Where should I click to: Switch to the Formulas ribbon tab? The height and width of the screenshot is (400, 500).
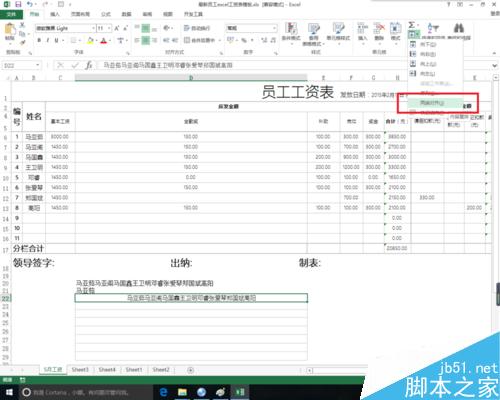(x=106, y=14)
